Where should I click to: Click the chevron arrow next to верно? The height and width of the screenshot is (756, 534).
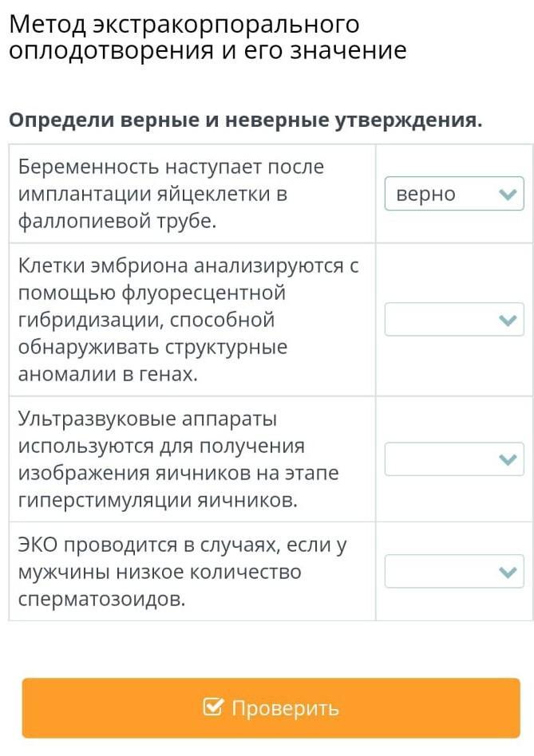click(507, 195)
